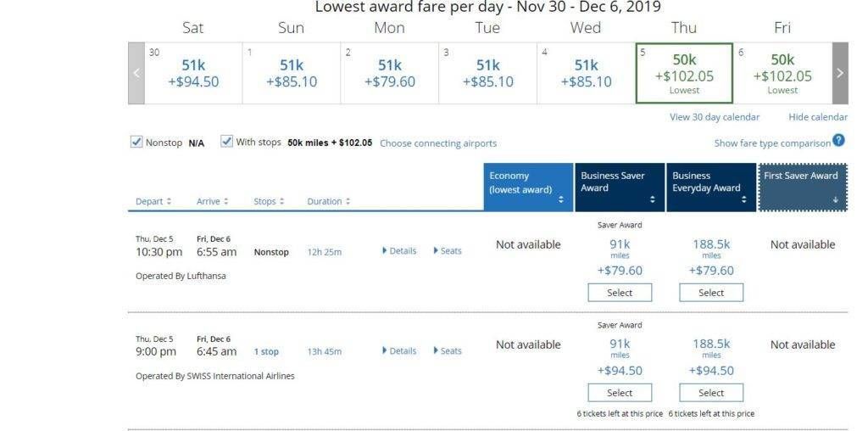Open the Business Everyday Award column tab
The width and height of the screenshot is (868, 431).
pyautogui.click(x=711, y=188)
